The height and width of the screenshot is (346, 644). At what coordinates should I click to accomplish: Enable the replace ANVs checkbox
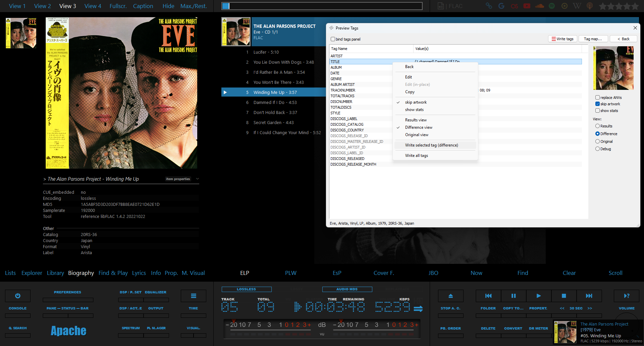(x=597, y=98)
